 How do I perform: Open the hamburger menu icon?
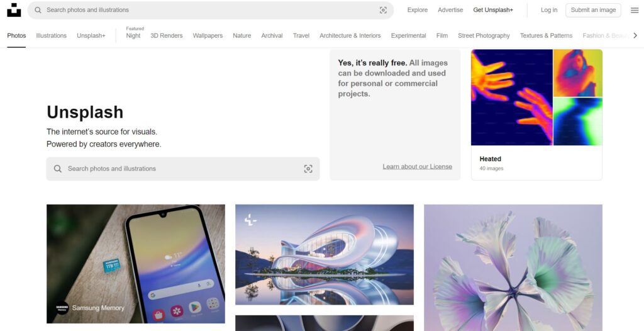tap(635, 10)
